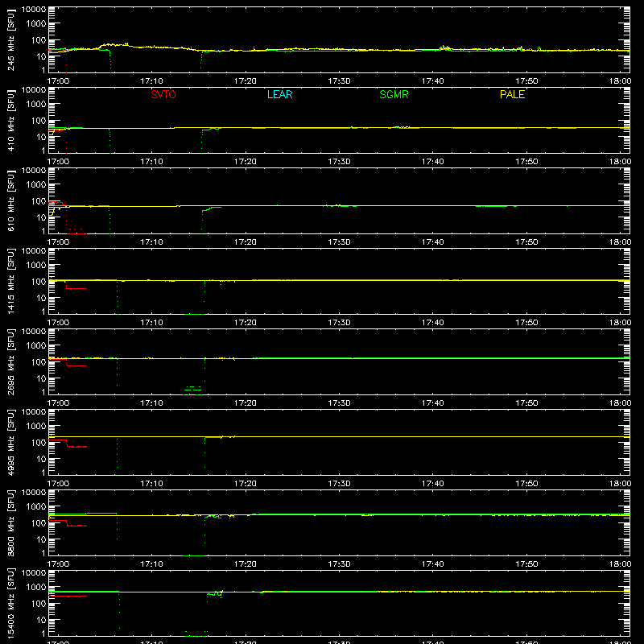Select the 410 MHz [SFU] axis label

click(11, 121)
